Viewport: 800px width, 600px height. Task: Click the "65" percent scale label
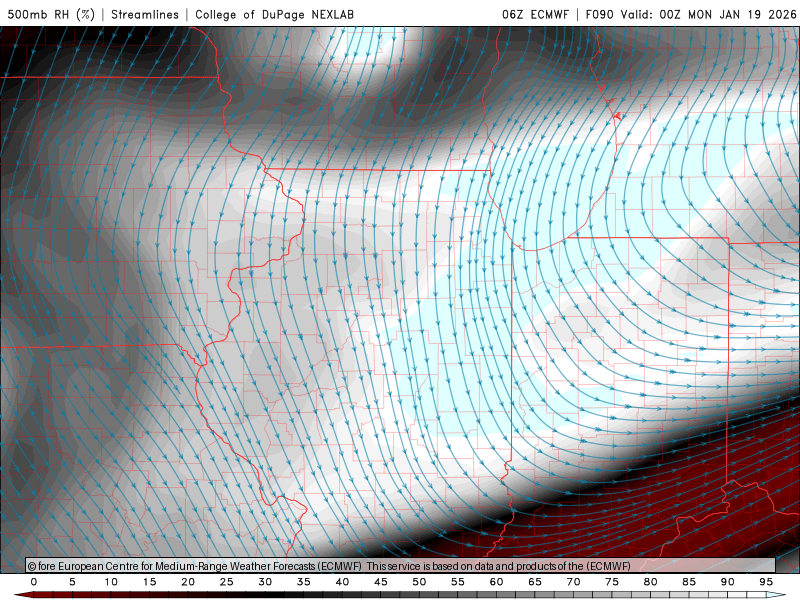(535, 582)
